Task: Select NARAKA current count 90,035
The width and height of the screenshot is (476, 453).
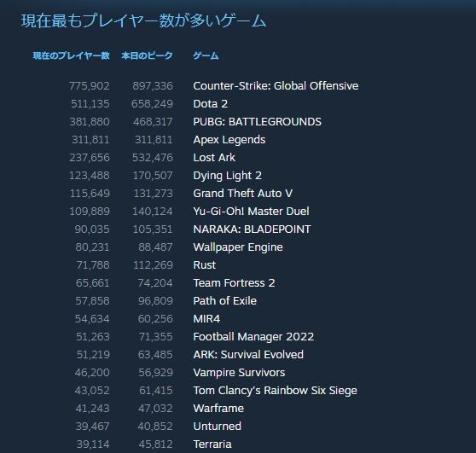Action: tap(92, 229)
